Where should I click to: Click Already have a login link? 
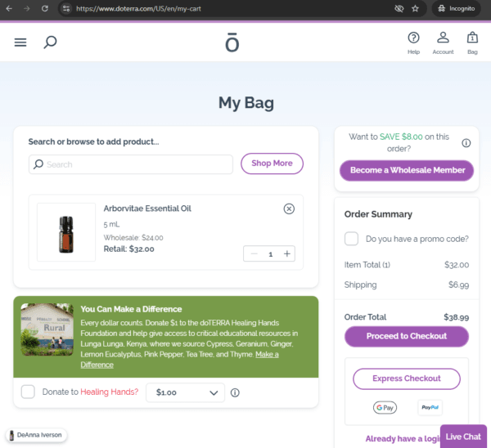(403, 439)
